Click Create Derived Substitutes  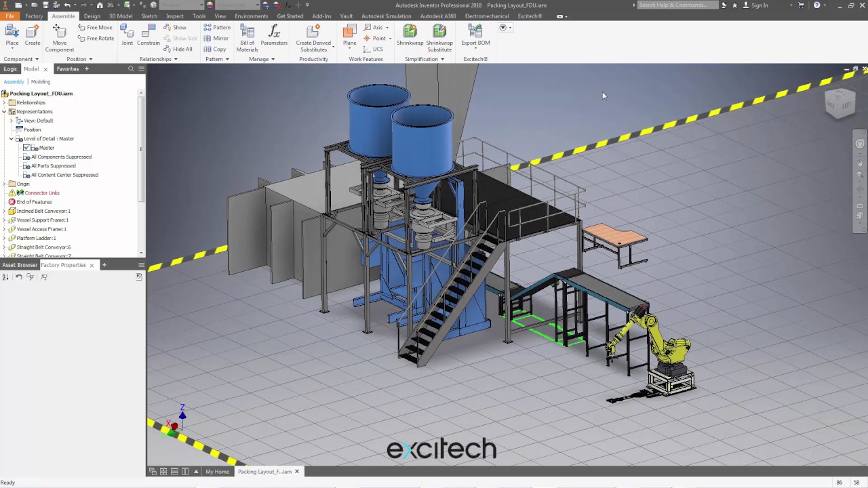pyautogui.click(x=313, y=39)
